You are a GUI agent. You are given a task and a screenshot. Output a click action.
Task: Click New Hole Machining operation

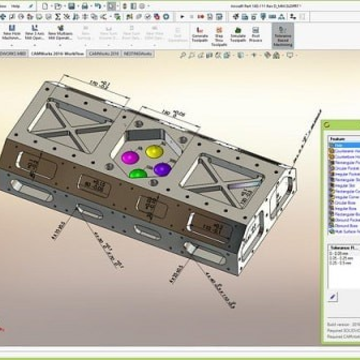click(12, 33)
